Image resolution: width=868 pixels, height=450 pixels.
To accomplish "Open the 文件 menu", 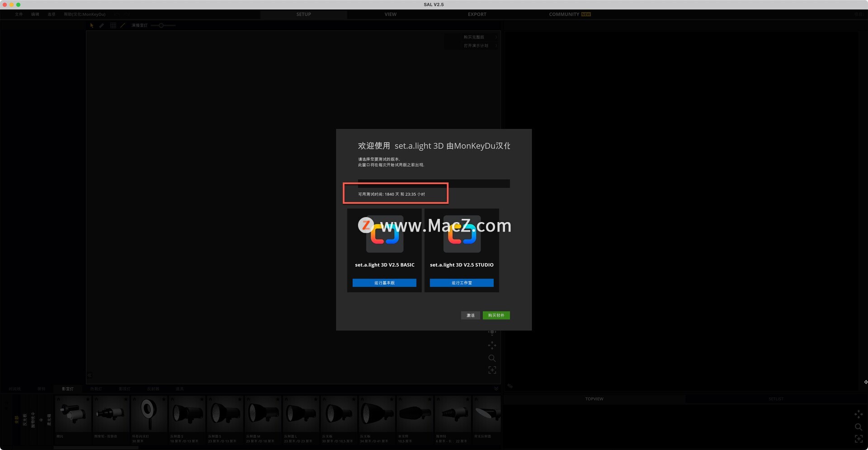I will tap(19, 14).
